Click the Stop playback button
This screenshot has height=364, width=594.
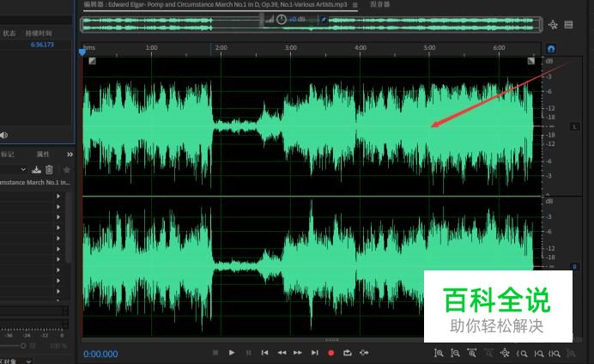click(215, 353)
